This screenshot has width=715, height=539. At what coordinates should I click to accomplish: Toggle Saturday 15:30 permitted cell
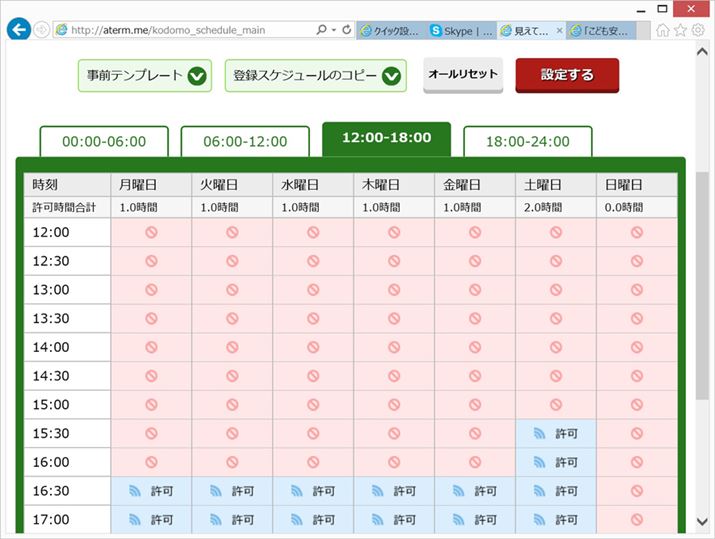(x=556, y=434)
